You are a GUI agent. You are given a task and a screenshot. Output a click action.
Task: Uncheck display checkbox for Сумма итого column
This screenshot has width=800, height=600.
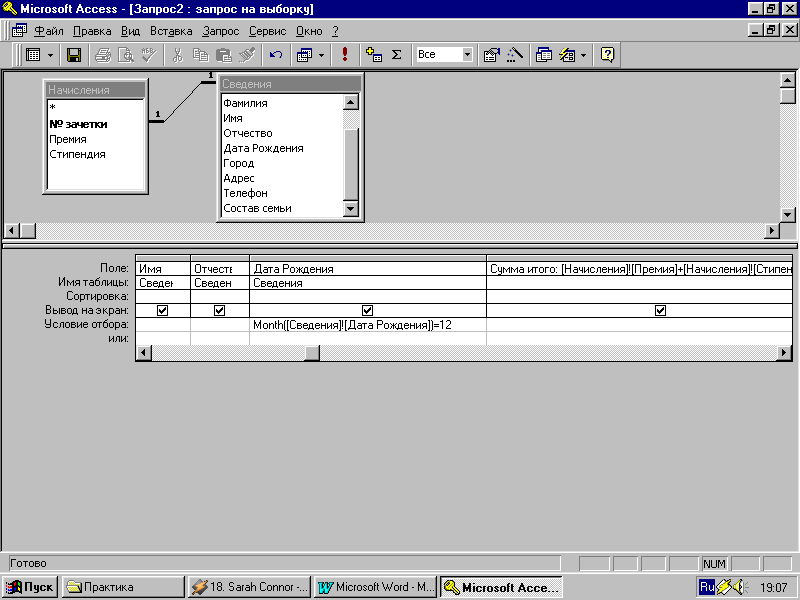point(660,310)
